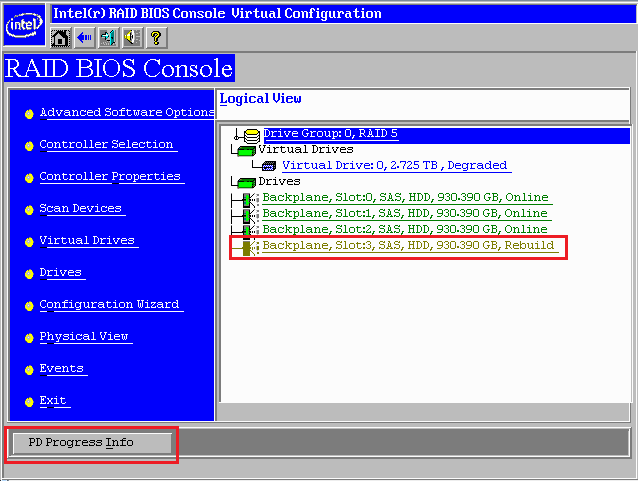Click the yellow bullet beside Controller Selection
Viewport: 638px width, 481px height.
coord(29,146)
